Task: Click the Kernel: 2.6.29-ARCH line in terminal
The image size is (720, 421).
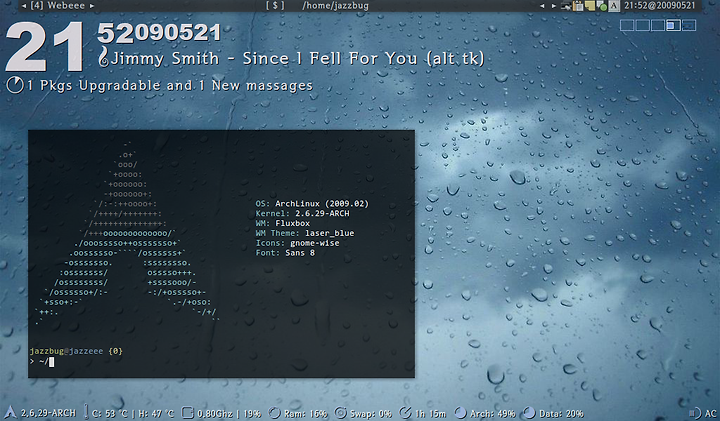Action: pos(302,213)
